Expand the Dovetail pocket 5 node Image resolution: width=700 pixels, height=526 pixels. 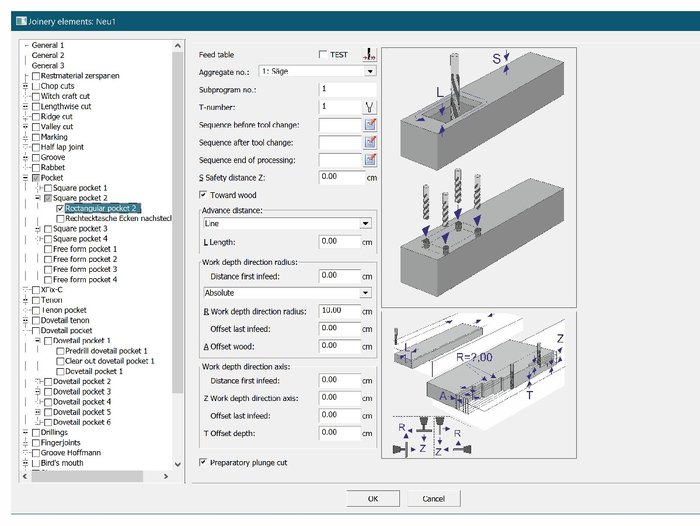tap(38, 412)
